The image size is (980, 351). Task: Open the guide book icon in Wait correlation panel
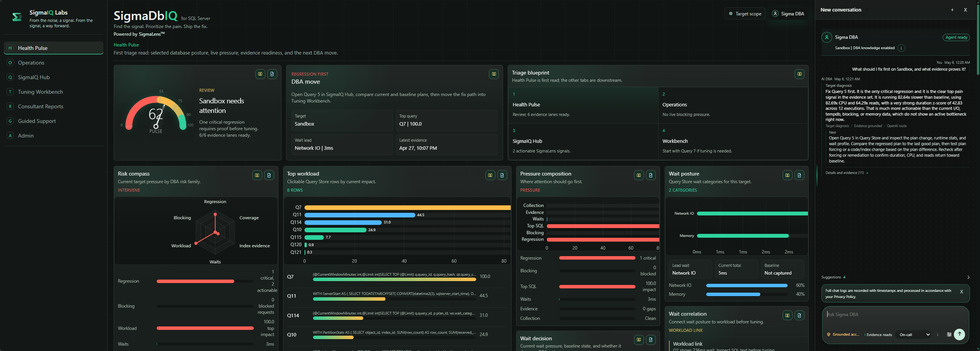(788, 316)
